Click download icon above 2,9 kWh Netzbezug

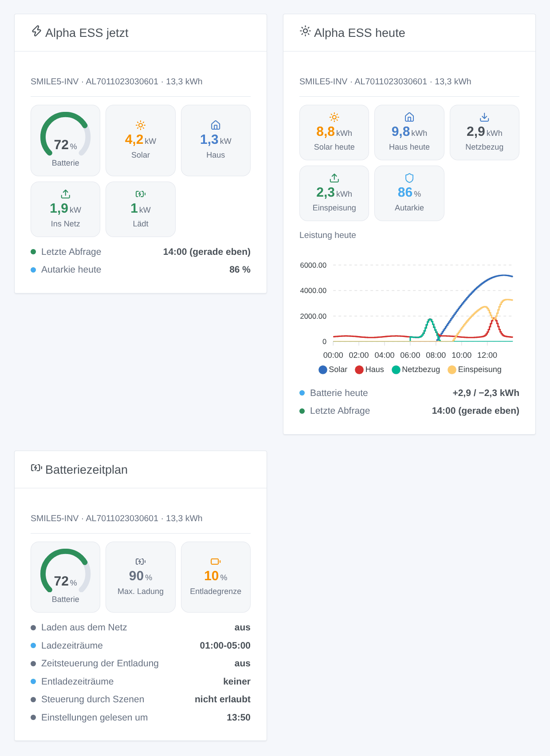coord(484,117)
